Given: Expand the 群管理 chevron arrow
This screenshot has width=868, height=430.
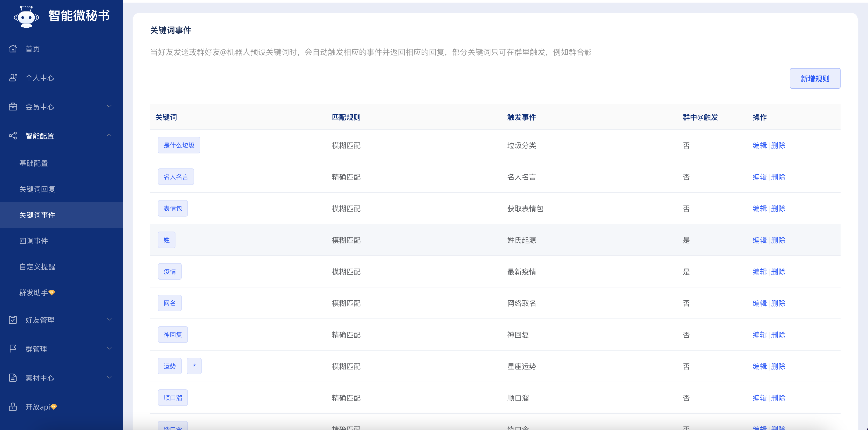Looking at the screenshot, I should point(109,348).
